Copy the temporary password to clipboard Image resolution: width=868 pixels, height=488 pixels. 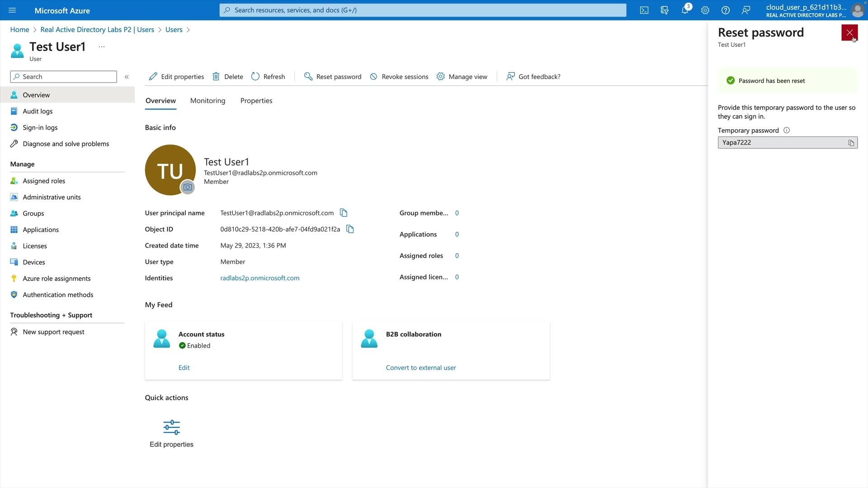click(x=851, y=143)
